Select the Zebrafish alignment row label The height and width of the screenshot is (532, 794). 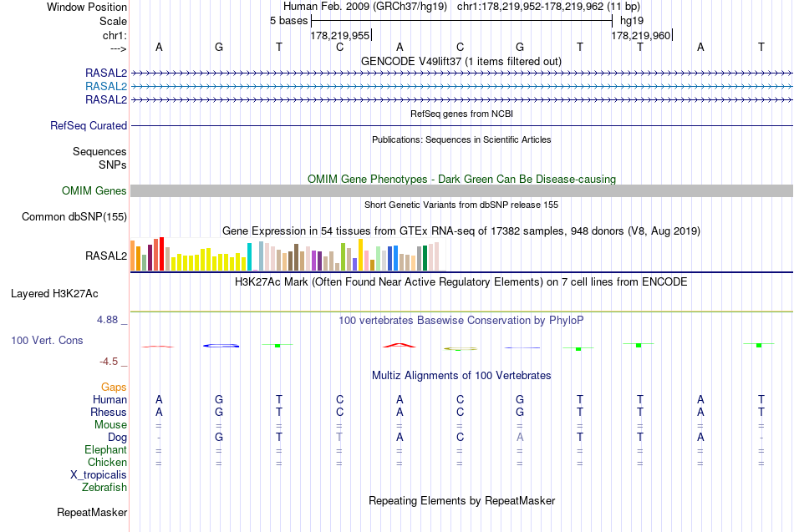pyautogui.click(x=104, y=488)
